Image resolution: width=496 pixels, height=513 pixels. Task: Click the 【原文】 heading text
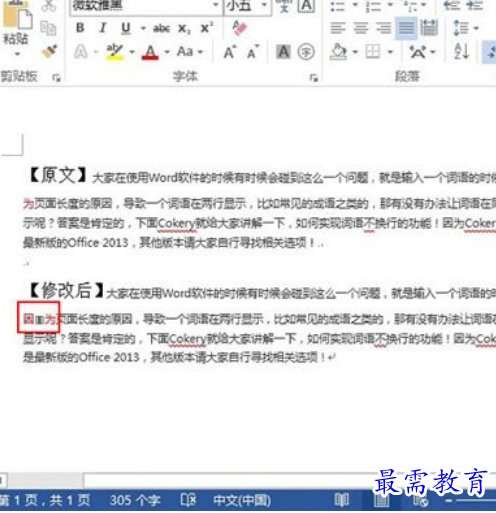pos(57,175)
